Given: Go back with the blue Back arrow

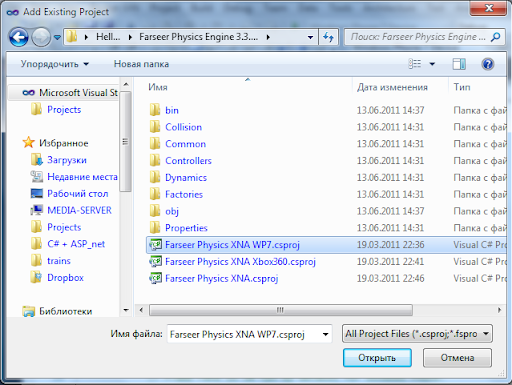Looking at the screenshot, I should click(18, 37).
